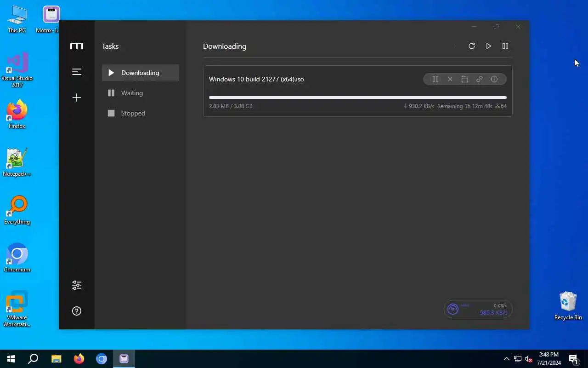Click the 930.2 KB/s download speed text
The image size is (588, 368).
419,106
